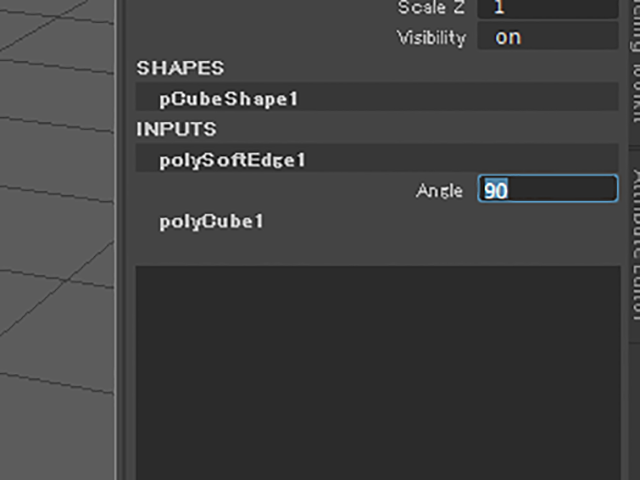This screenshot has width=640, height=480.
Task: Click the Angle attribute label
Action: coord(439,191)
